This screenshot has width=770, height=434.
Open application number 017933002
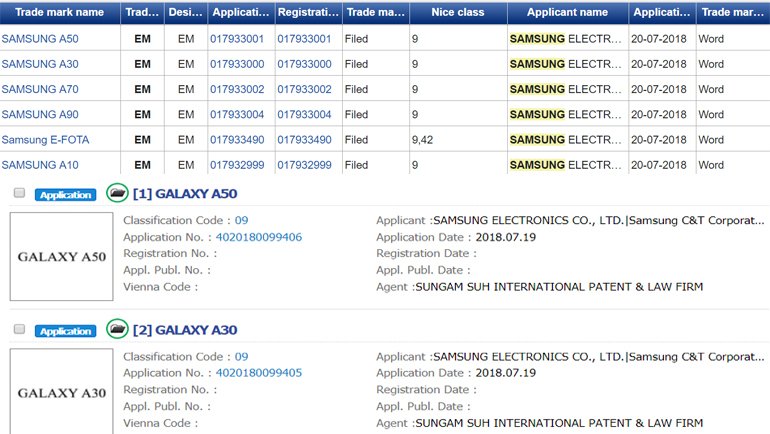click(237, 89)
